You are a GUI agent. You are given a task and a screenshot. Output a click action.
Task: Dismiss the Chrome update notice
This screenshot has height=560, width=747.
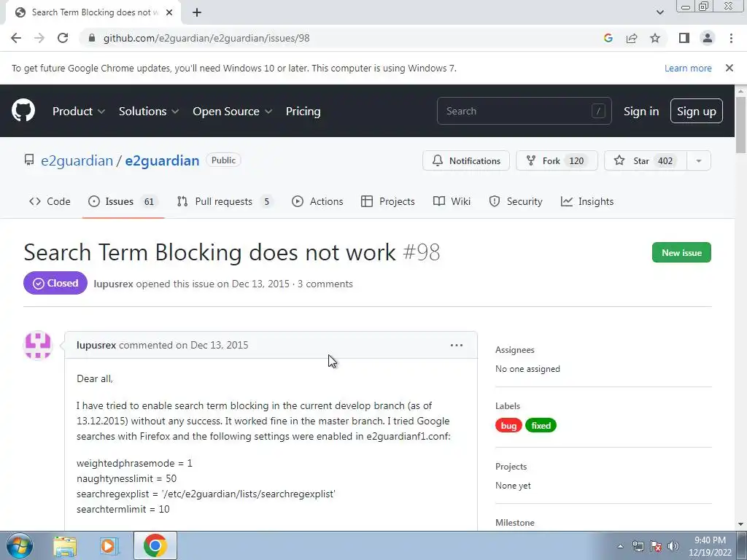(729, 68)
